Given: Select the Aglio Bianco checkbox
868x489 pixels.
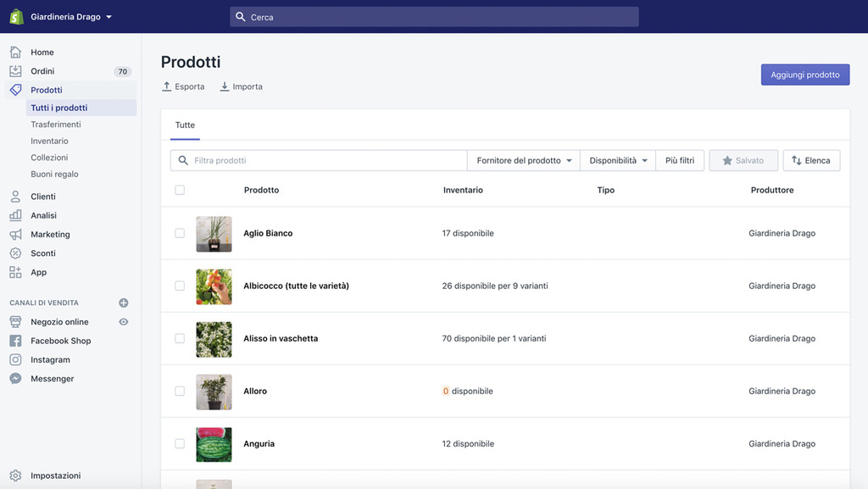Looking at the screenshot, I should click(x=180, y=233).
